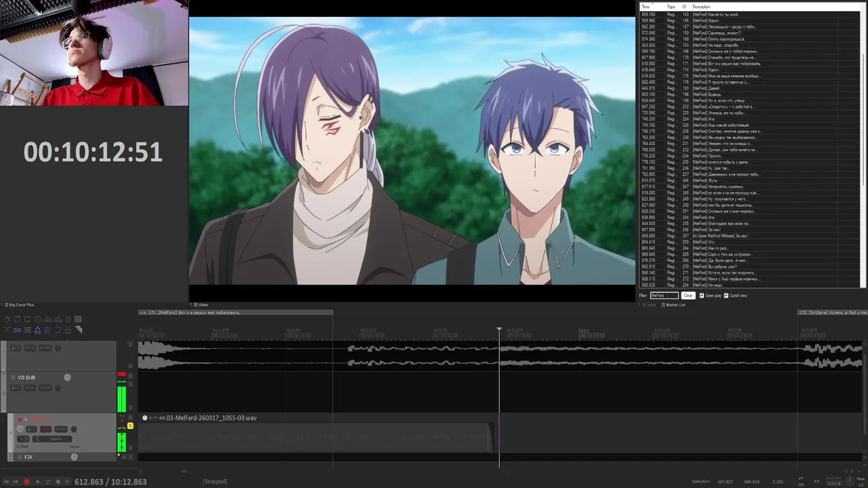Click the transport record button
868x488 pixels.
pyautogui.click(x=26, y=482)
